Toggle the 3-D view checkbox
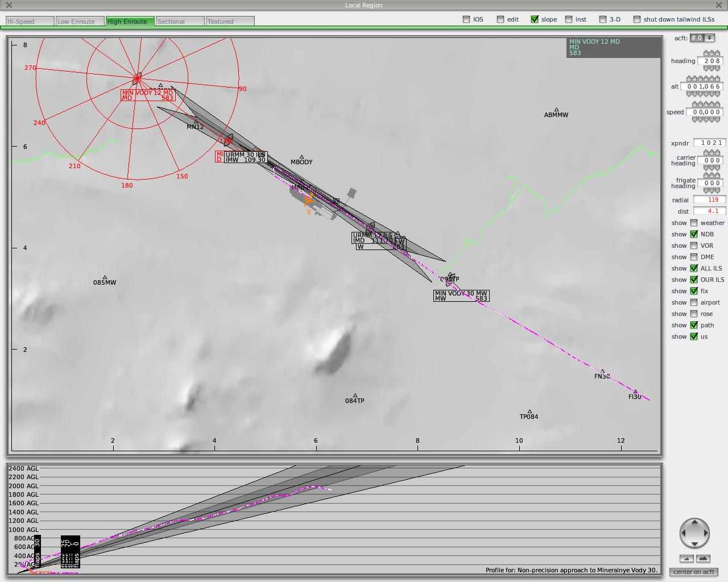 click(x=603, y=19)
